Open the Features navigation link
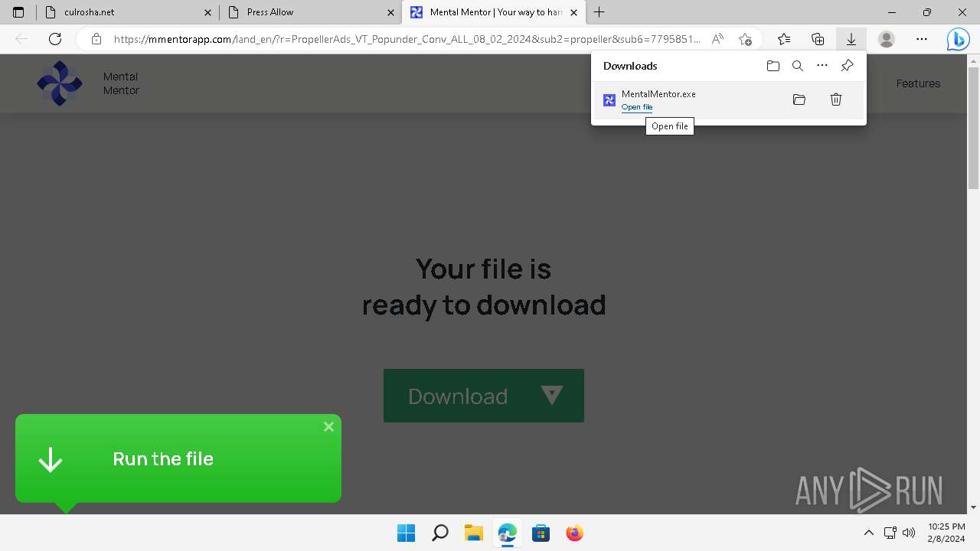This screenshot has width=980, height=551. click(x=918, y=83)
